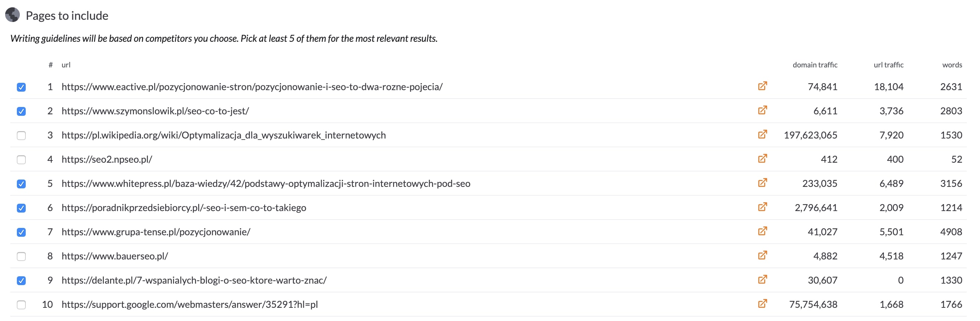Open szymonslowik.pl external link icon
This screenshot has height=321, width=980.
(x=762, y=110)
